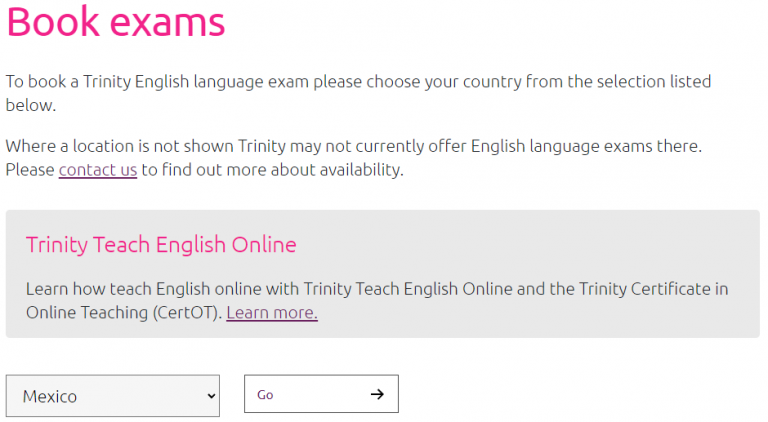This screenshot has width=768, height=422.
Task: Click the word 'below.' ending the first paragraph
Action: click(31, 105)
